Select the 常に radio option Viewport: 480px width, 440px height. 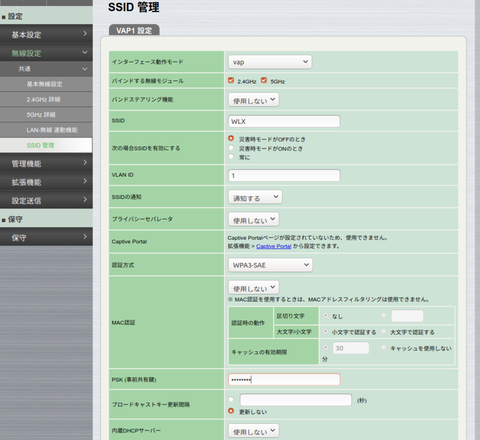pyautogui.click(x=231, y=156)
